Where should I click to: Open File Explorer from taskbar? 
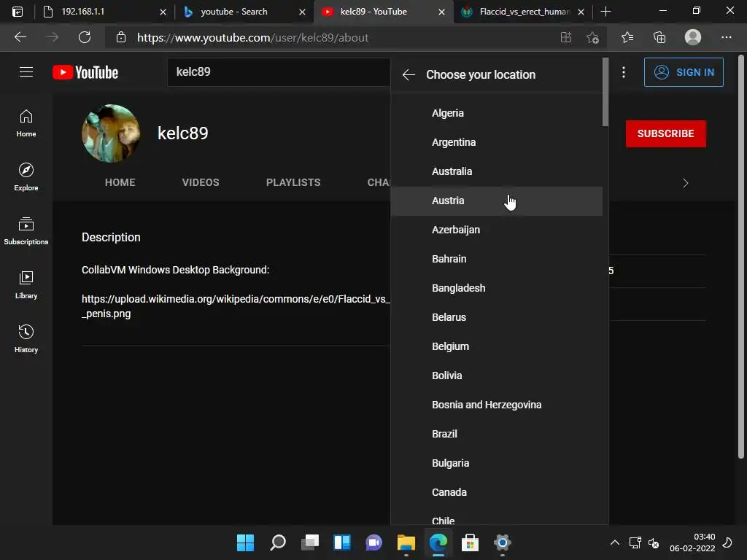(406, 542)
